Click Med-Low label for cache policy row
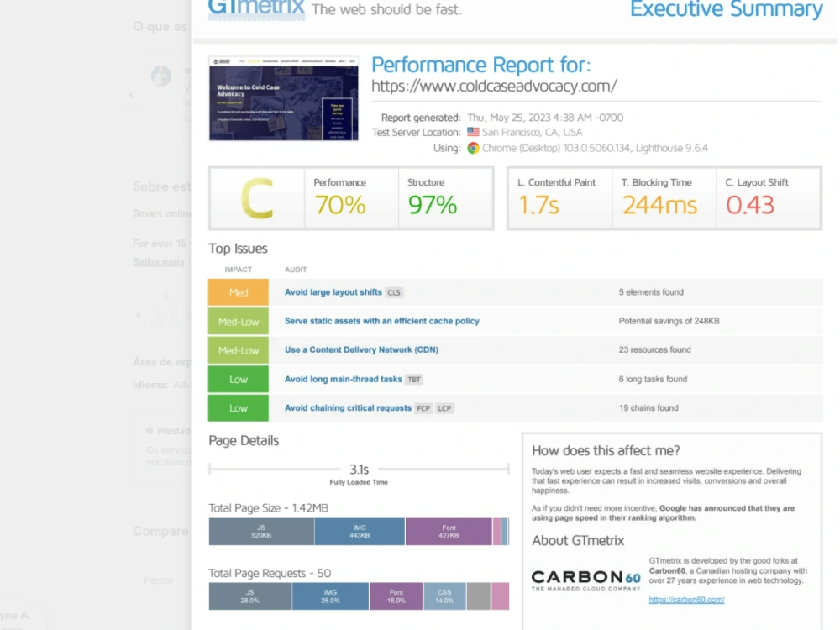Viewport: 840px width, 630px height. tap(239, 322)
